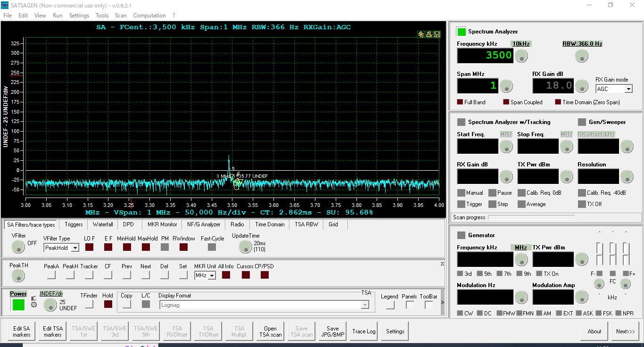Click the print icon above the spectrum graph
The image size is (644, 347).
[x=429, y=34]
